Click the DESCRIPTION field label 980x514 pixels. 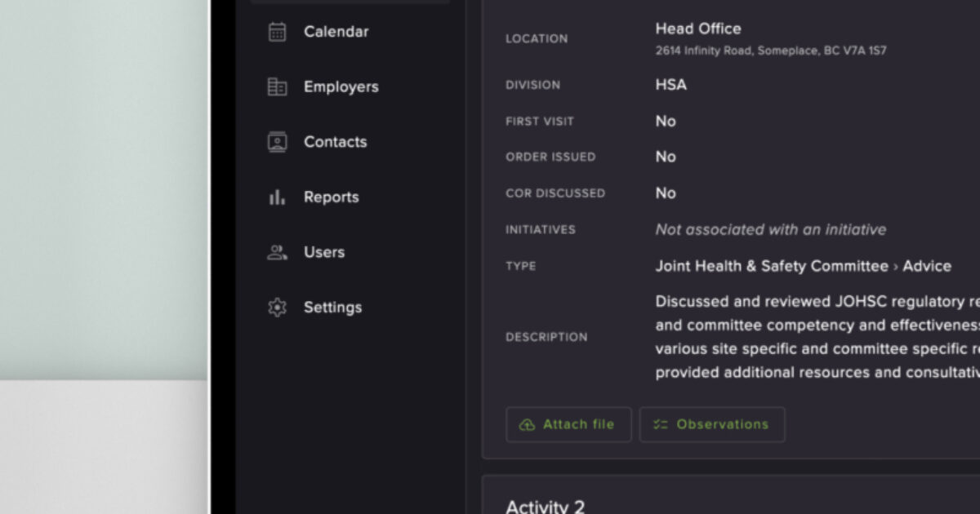click(x=546, y=337)
